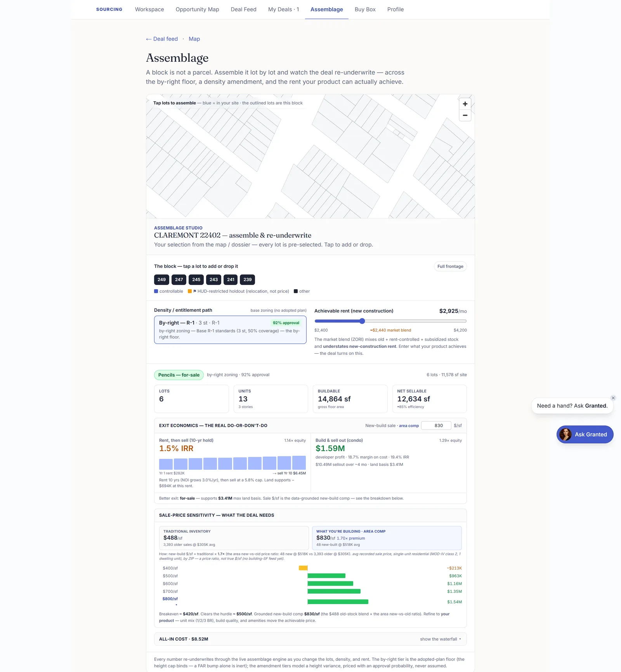Dismiss the Ask Granted hint bubble
This screenshot has height=672, width=621.
[x=613, y=398]
